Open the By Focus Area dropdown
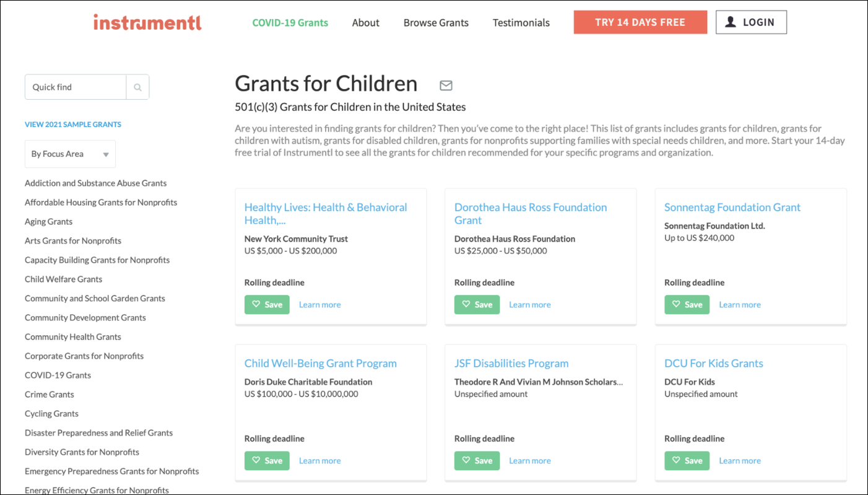 tap(70, 154)
